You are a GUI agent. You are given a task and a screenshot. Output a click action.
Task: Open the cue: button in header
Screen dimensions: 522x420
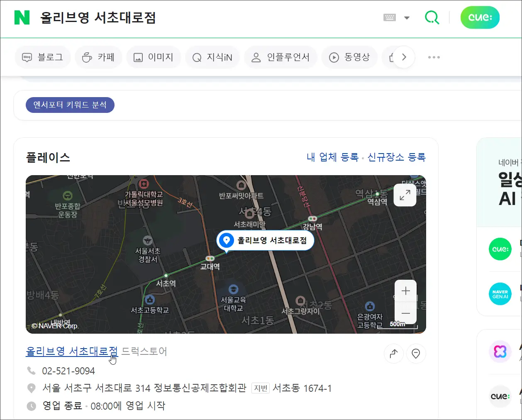click(x=480, y=17)
